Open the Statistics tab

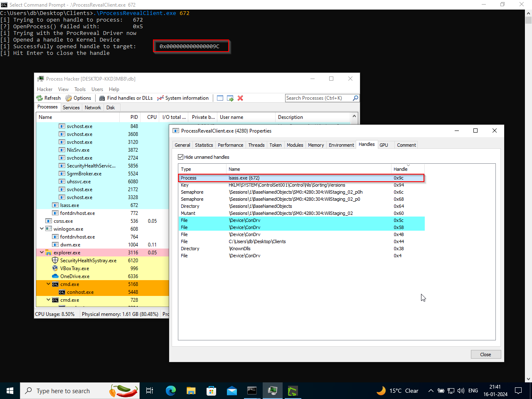click(204, 145)
